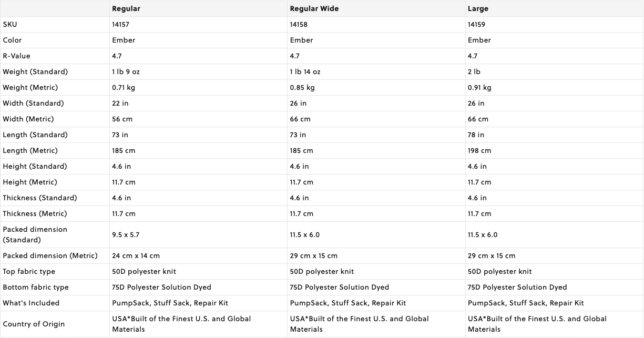This screenshot has width=644, height=338.
Task: Select the 1 lb 9 oz weight cell
Action: point(127,72)
